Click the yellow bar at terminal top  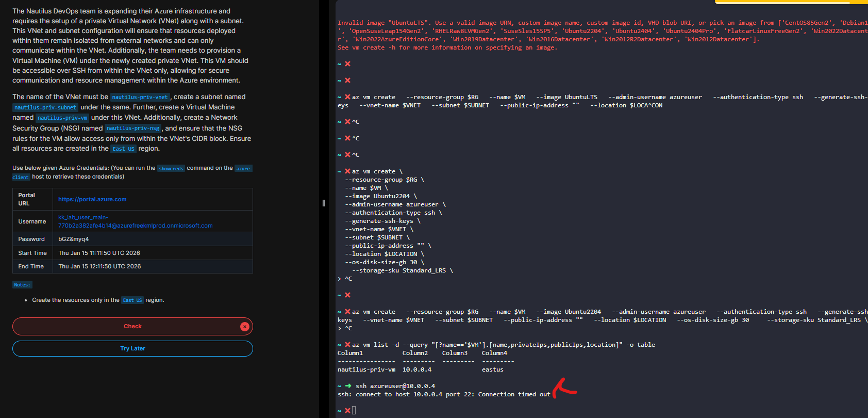[791, 2]
